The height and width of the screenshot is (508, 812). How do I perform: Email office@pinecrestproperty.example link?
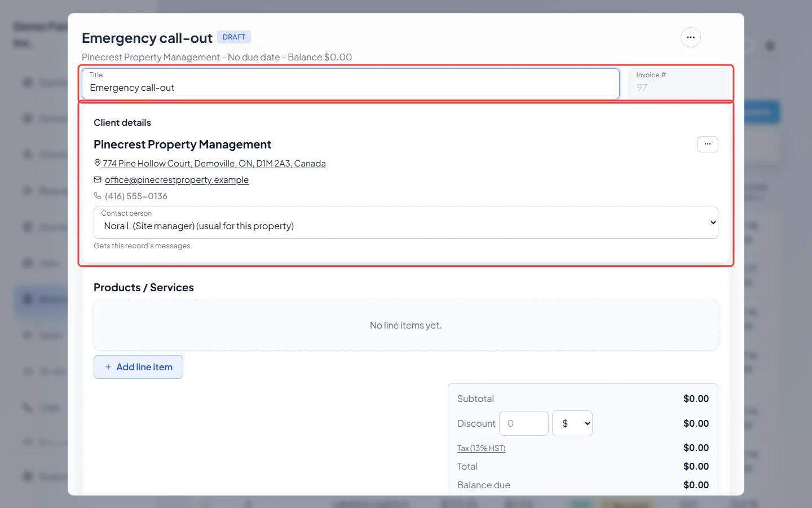(x=176, y=179)
